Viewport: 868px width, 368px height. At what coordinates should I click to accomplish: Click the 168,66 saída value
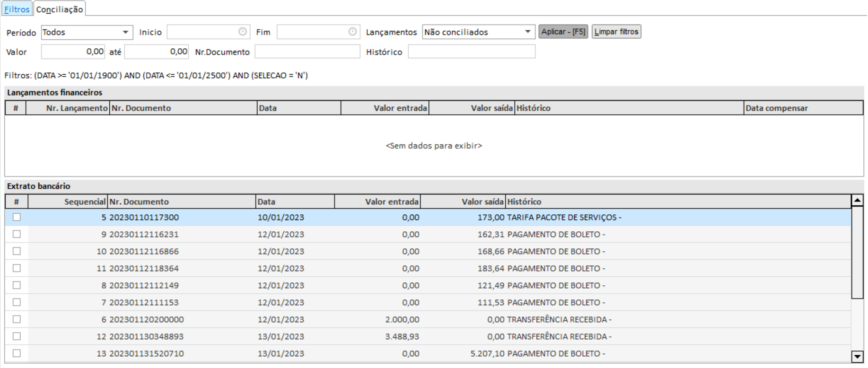(x=491, y=251)
